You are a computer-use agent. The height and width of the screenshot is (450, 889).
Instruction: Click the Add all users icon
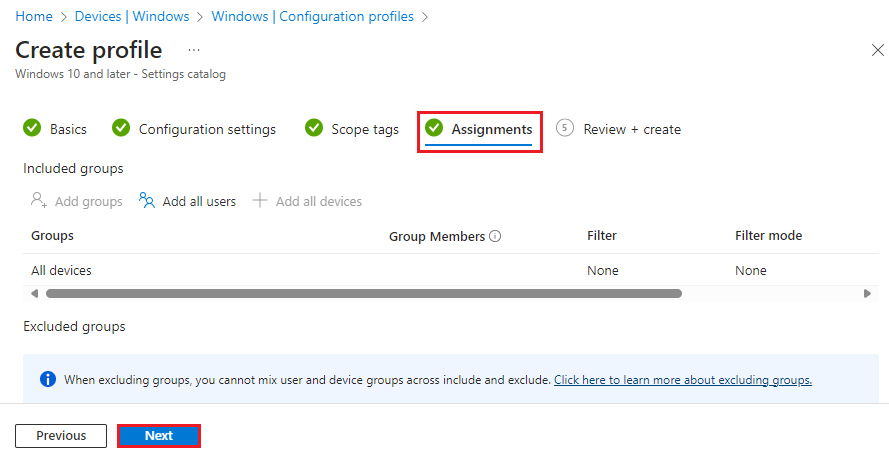[x=147, y=201]
